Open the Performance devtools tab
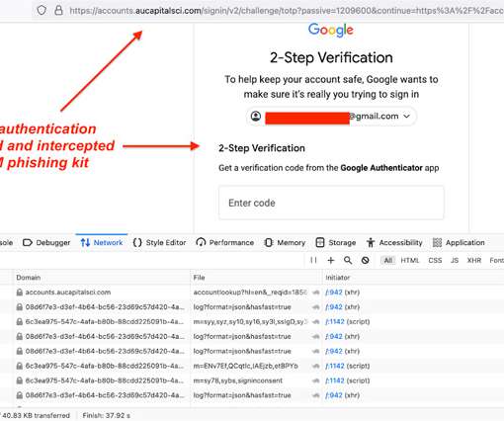 [225, 243]
